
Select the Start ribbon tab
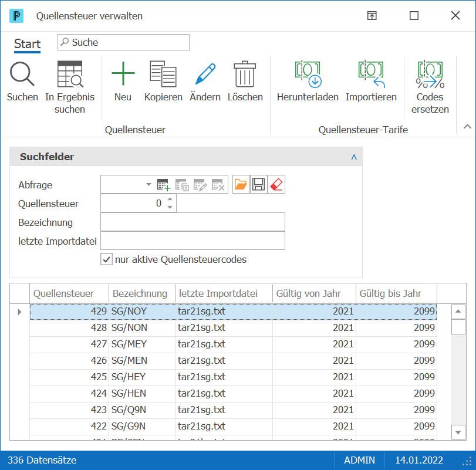pos(28,44)
